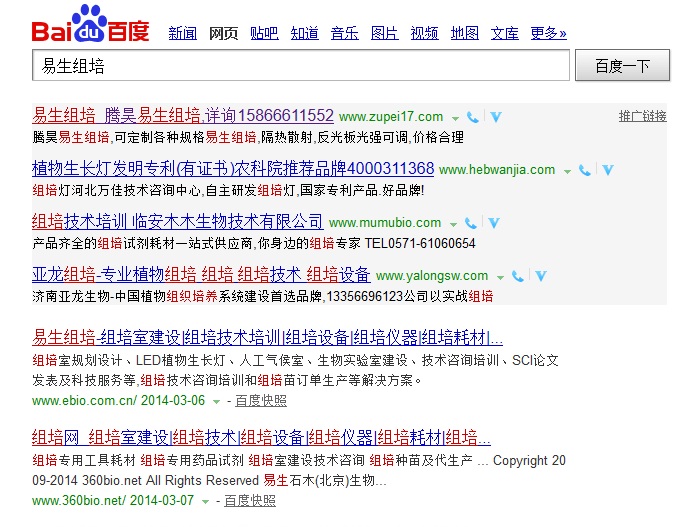Open result 植物生长灯发明专利(有证书)农科院推荐品牌
Image resolution: width=691 pixels, height=527 pixels.
point(233,168)
